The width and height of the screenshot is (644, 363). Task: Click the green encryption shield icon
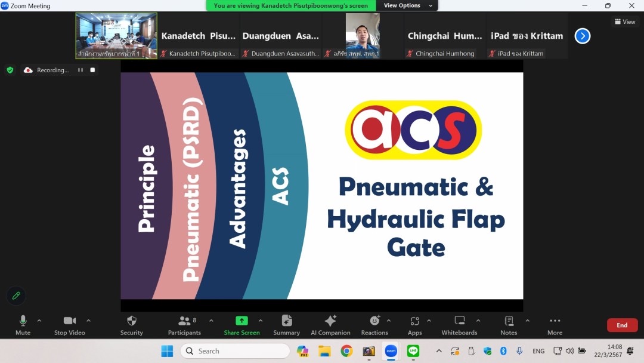click(x=10, y=70)
